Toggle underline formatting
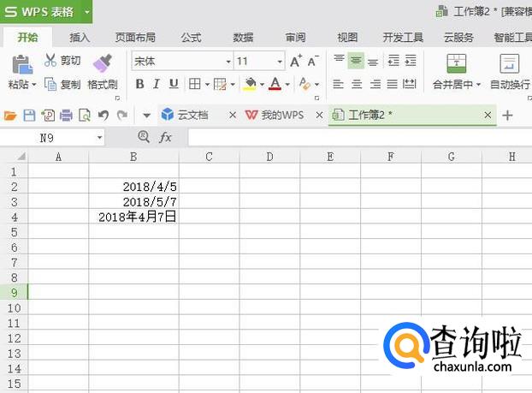The image size is (532, 393). pyautogui.click(x=174, y=84)
